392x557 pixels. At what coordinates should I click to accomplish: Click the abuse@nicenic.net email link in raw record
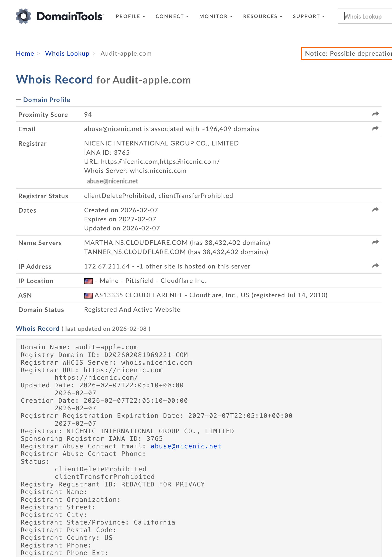[186, 446]
